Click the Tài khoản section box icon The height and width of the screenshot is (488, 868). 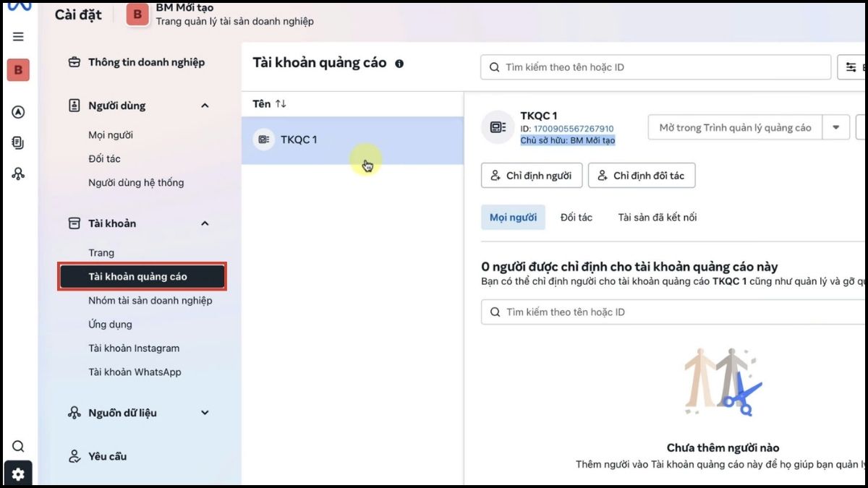74,223
